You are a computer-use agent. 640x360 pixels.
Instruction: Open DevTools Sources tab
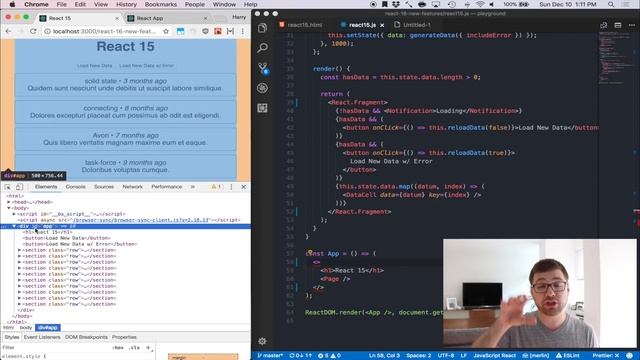[104, 187]
